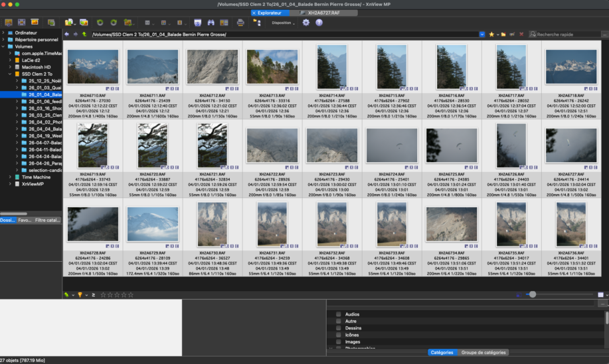Go forward with the right arrow
609x364 pixels.
coord(75,34)
